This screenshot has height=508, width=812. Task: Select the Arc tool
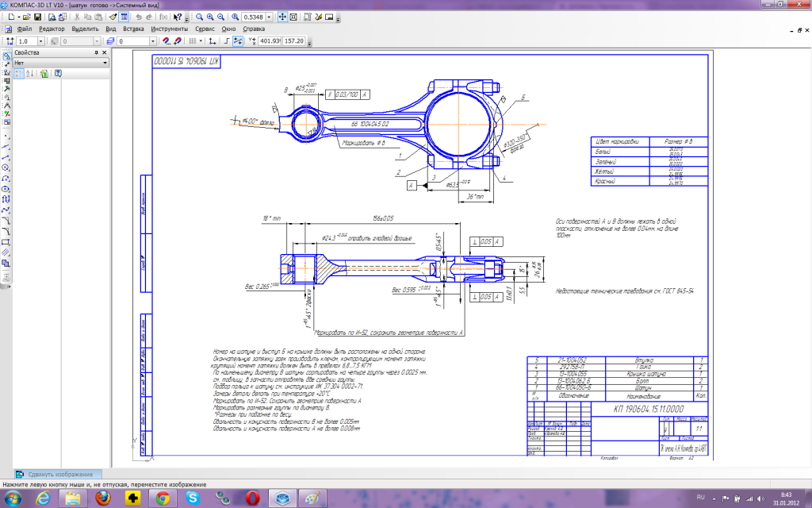click(6, 179)
